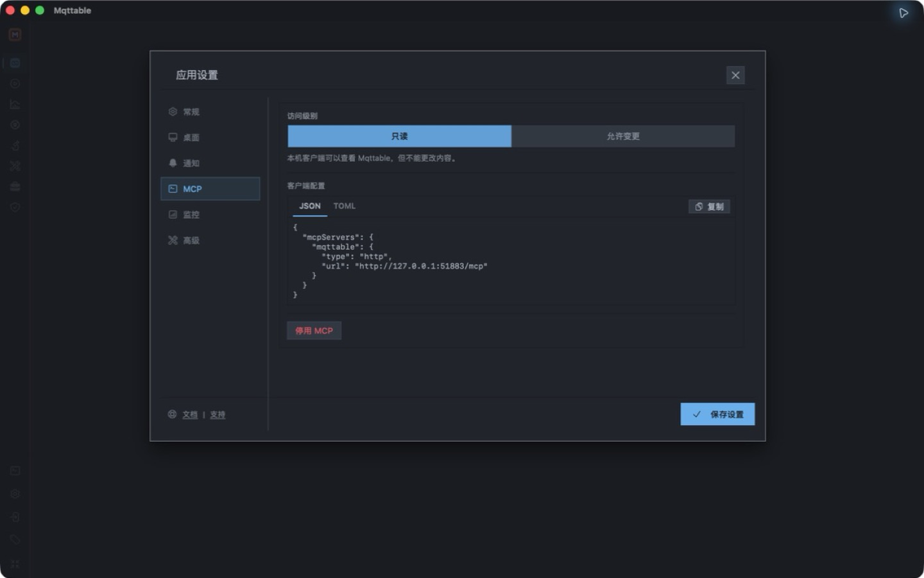924x578 pixels.
Task: Open the chart icon in sidebar
Action: (15, 104)
